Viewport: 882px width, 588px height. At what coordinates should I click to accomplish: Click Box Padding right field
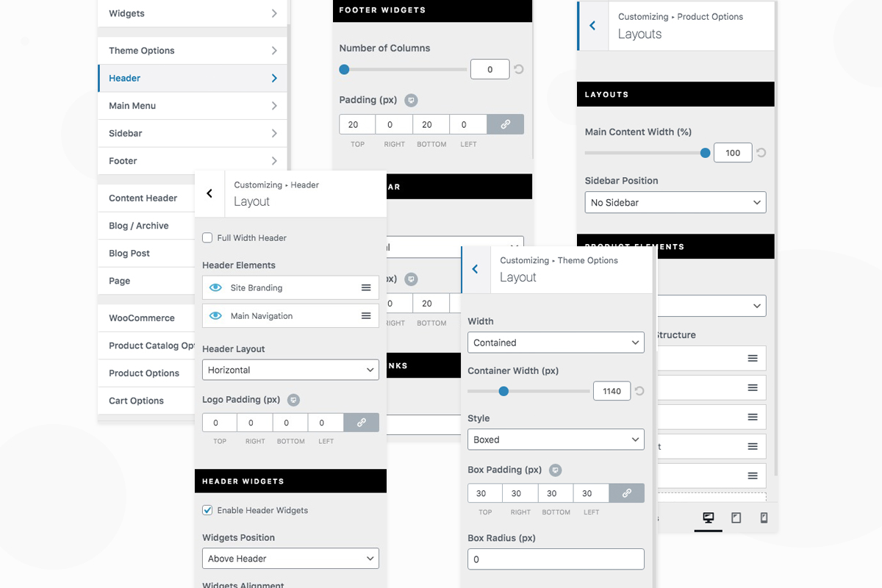click(520, 493)
